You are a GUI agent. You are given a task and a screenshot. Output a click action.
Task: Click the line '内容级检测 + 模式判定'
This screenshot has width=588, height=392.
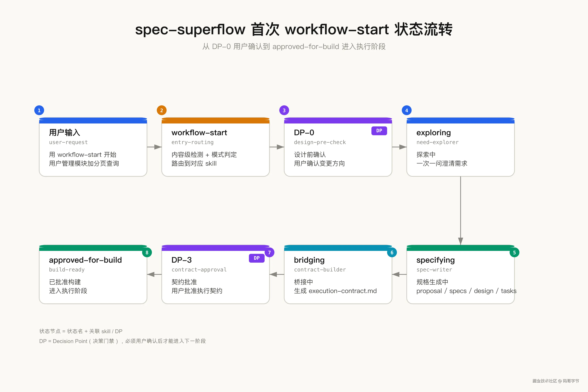[x=204, y=155]
